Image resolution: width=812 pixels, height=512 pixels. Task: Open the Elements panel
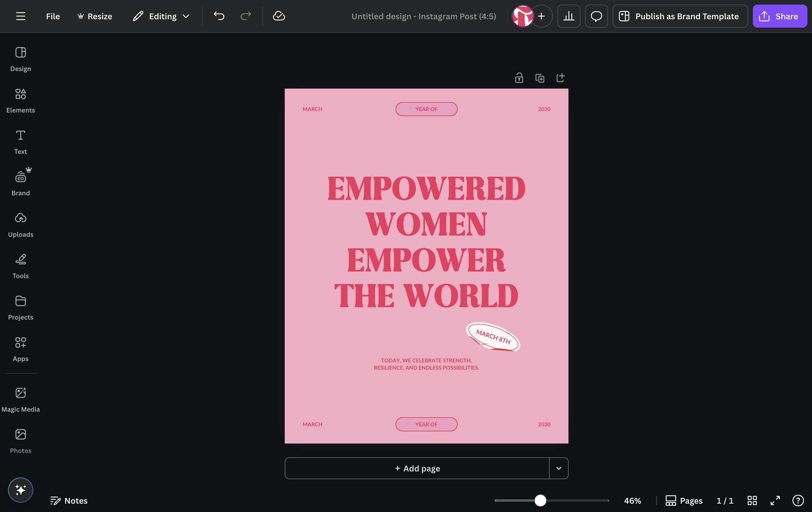pyautogui.click(x=21, y=101)
